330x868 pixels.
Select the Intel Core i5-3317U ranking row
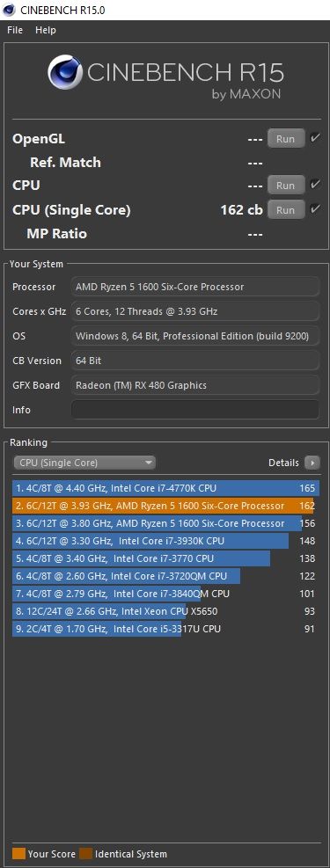(x=165, y=629)
